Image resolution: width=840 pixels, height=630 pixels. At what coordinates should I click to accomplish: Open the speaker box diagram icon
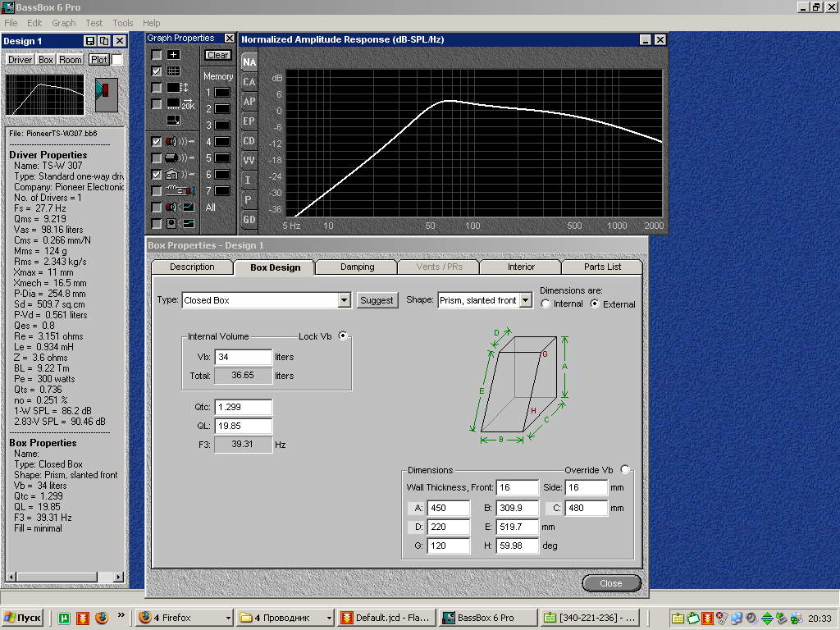106,94
